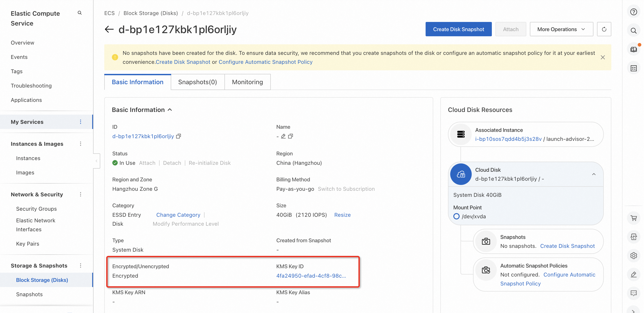Image resolution: width=644 pixels, height=313 pixels.
Task: Open the help question mark icon
Action: coord(633,12)
